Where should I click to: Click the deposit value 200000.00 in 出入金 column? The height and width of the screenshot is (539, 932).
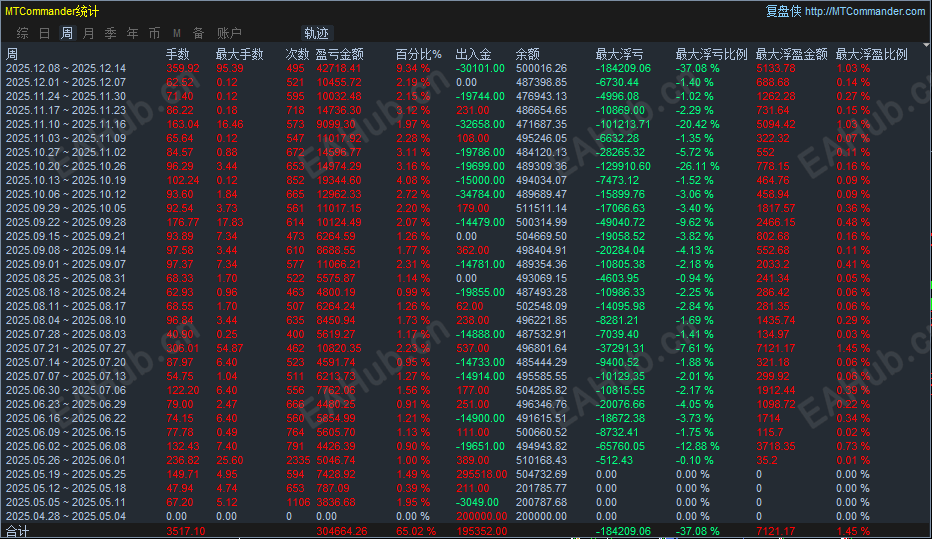[x=481, y=516]
